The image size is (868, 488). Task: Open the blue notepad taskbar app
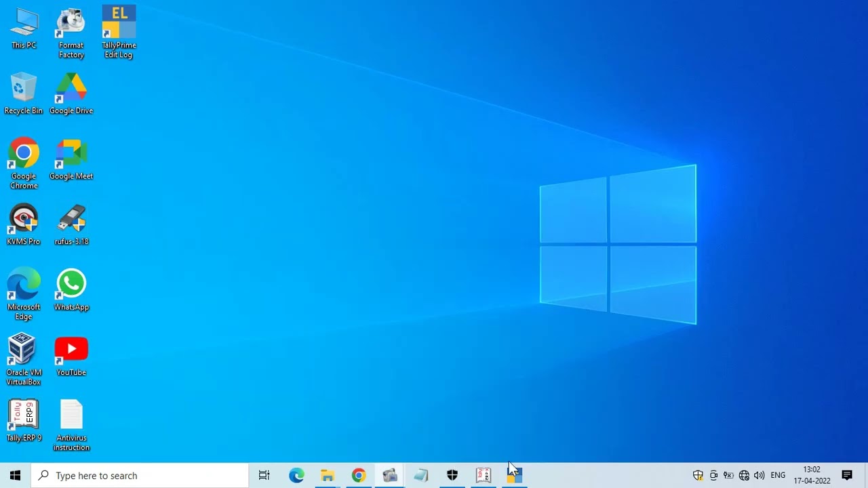[x=421, y=475]
